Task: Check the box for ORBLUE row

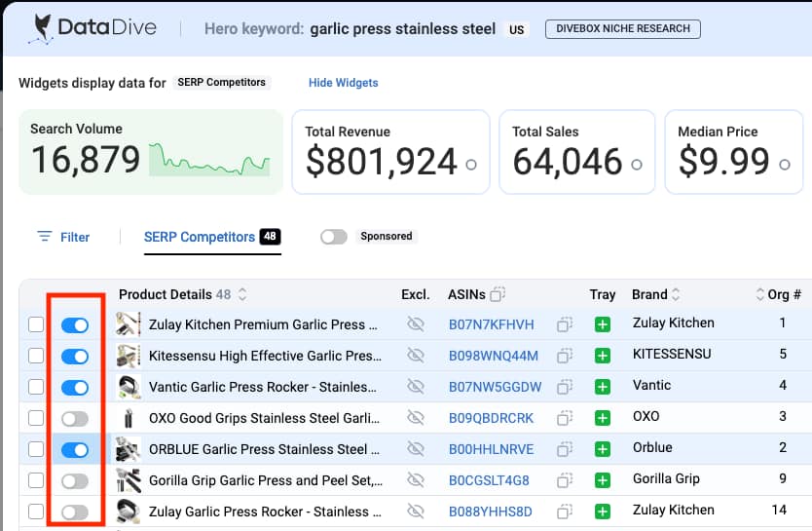Action: [x=36, y=449]
